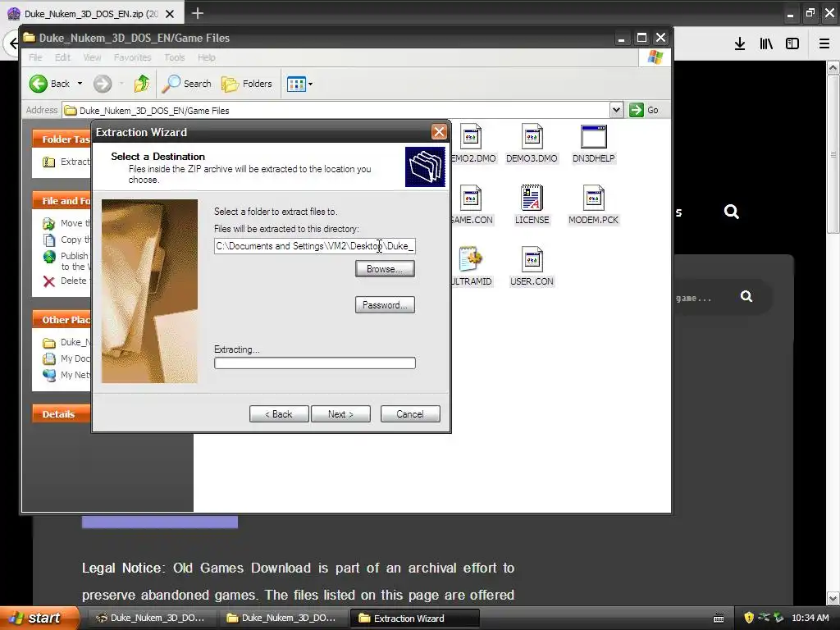Screen dimensions: 840x630
Task: Click the website header search magnifier
Action: pyautogui.click(x=731, y=212)
